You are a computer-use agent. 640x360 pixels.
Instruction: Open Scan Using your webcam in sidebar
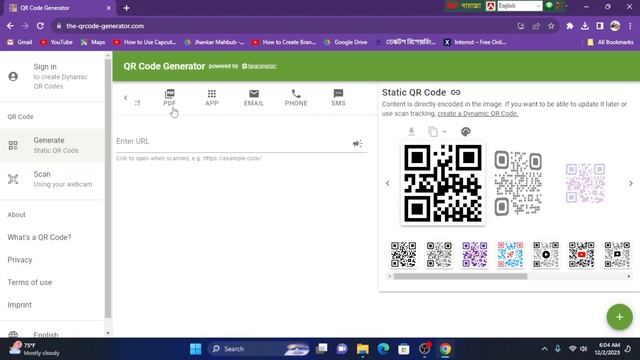pyautogui.click(x=52, y=179)
